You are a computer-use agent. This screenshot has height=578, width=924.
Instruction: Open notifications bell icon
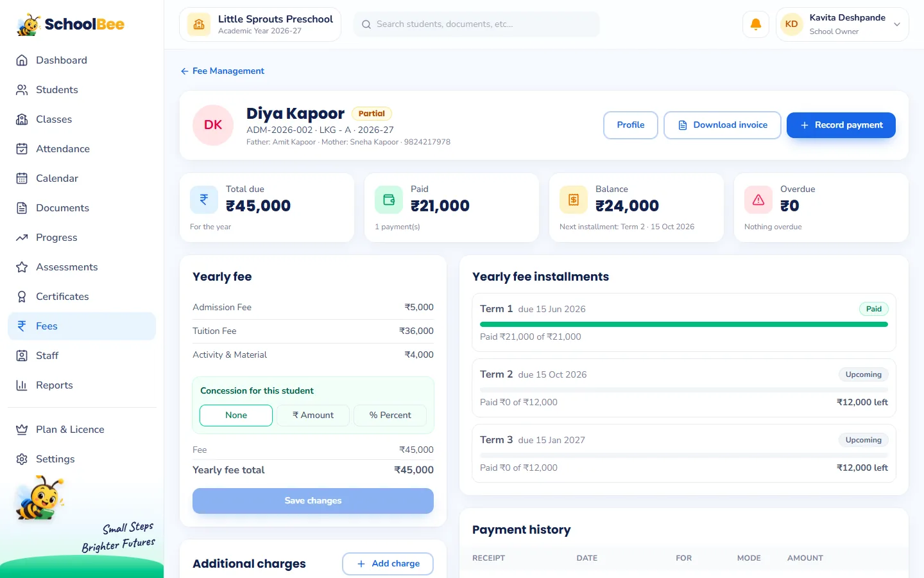(x=756, y=24)
